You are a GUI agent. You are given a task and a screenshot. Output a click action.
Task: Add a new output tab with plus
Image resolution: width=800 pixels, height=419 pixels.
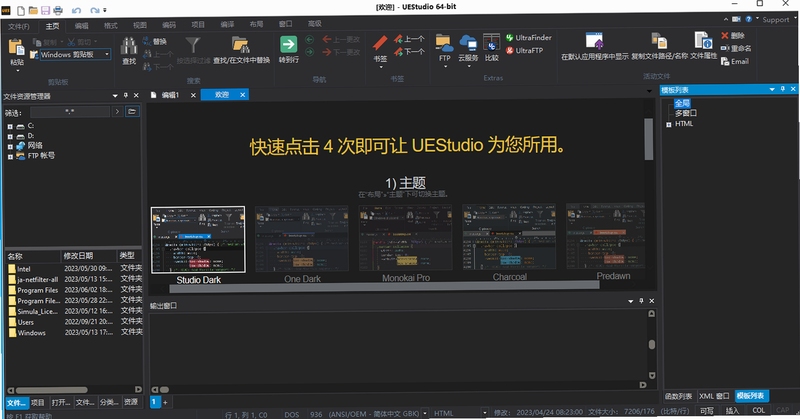[x=165, y=402]
